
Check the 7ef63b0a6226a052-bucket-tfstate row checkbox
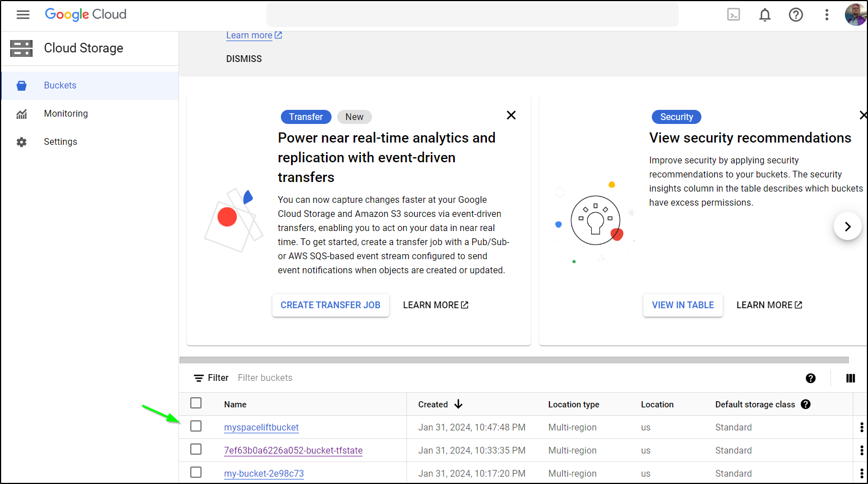196,449
